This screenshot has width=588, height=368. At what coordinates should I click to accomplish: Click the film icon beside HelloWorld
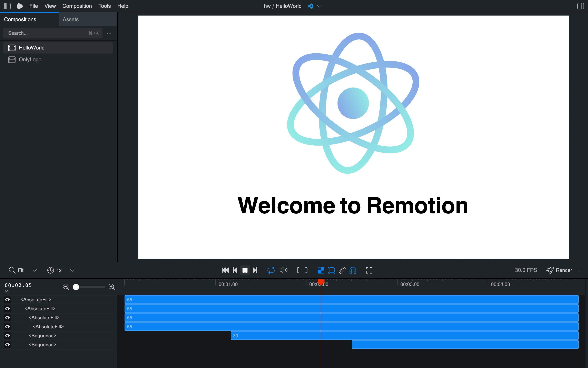pos(12,48)
